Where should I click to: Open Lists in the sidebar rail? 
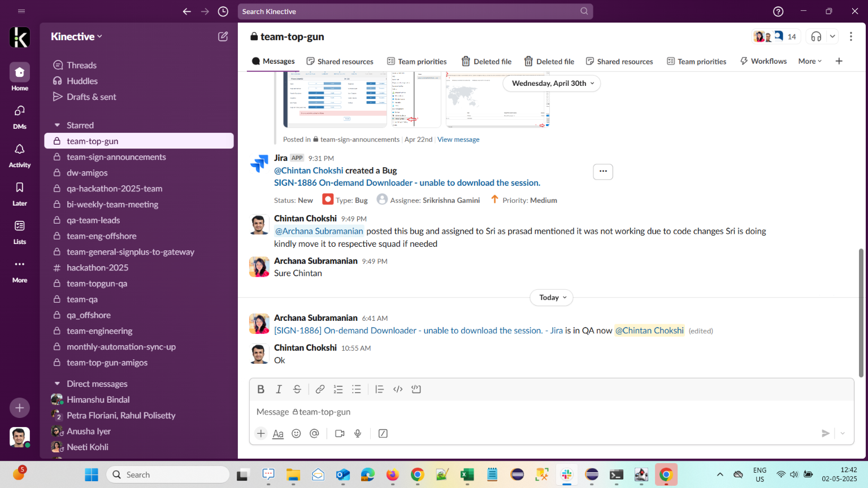[20, 230]
